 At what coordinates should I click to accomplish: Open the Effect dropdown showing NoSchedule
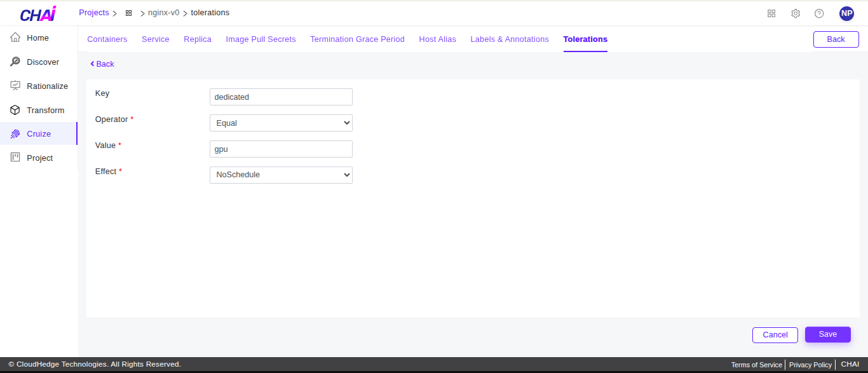click(x=281, y=175)
